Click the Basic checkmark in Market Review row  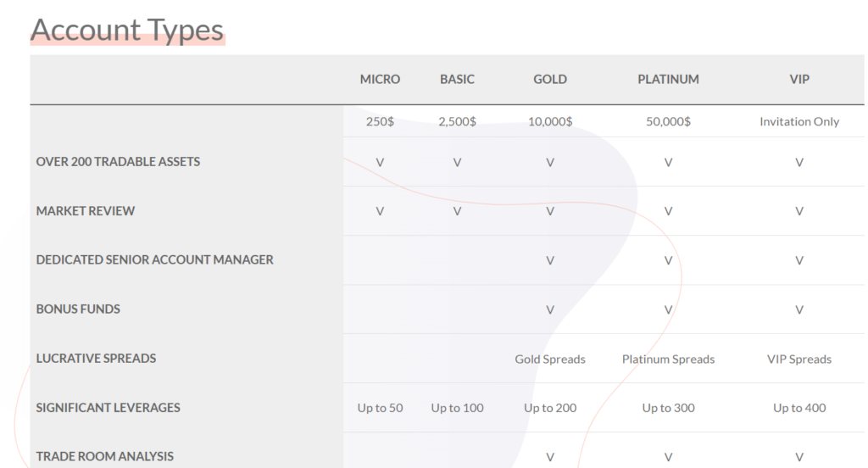coord(457,211)
